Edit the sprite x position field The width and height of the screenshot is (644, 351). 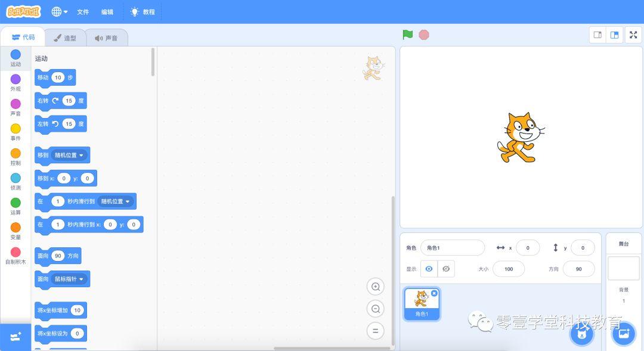click(528, 247)
